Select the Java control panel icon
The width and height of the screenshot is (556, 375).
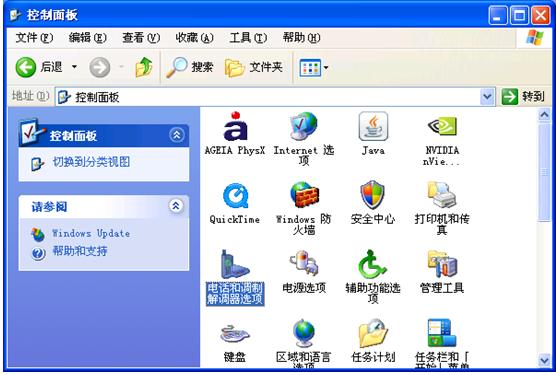pyautogui.click(x=373, y=126)
